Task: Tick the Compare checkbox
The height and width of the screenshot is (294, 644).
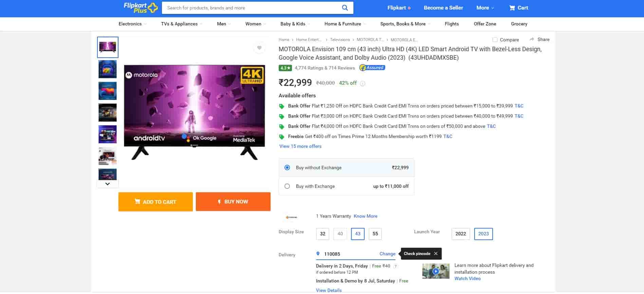Action: coord(495,40)
